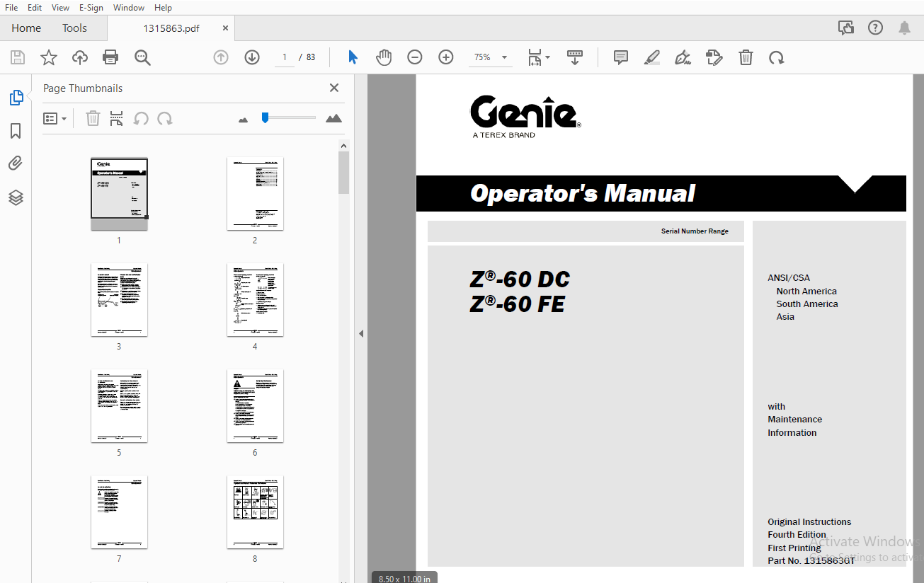The image size is (924, 583).
Task: Click the main toolbar trash icon
Action: coord(746,57)
